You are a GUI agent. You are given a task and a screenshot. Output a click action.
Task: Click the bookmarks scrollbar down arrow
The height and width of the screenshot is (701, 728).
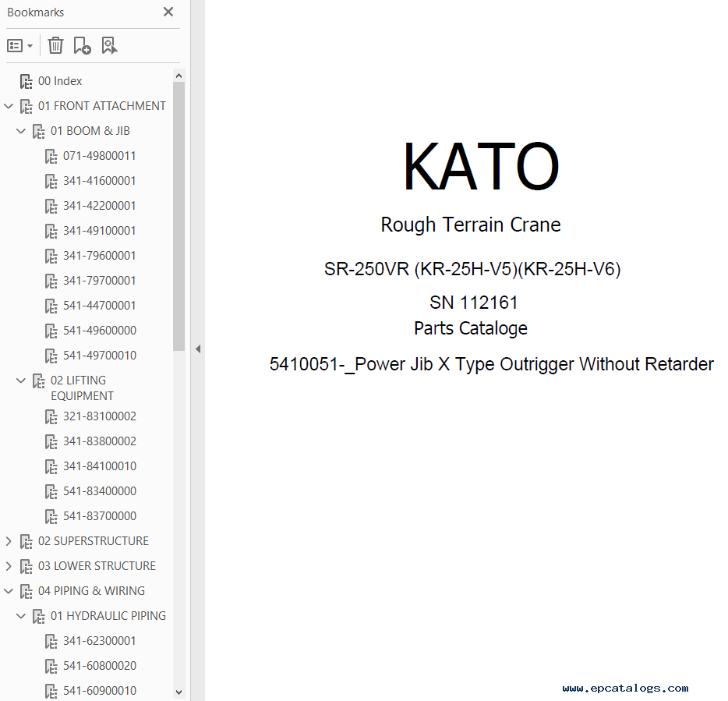(x=178, y=692)
